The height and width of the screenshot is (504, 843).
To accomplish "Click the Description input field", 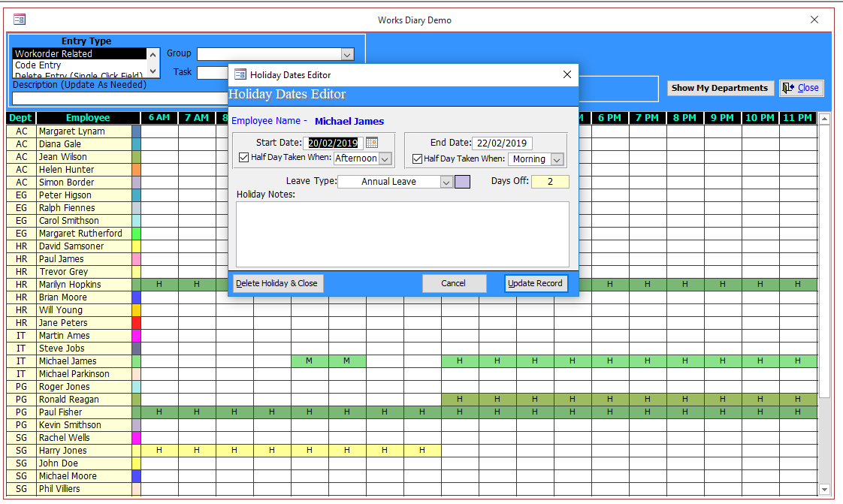I will coord(120,98).
